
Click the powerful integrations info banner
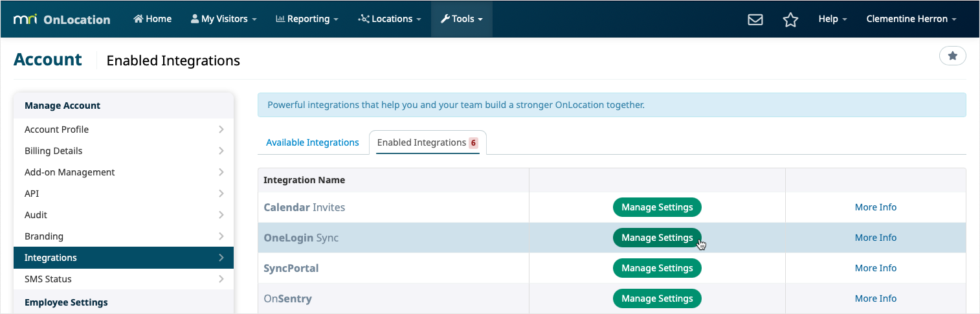click(x=612, y=105)
